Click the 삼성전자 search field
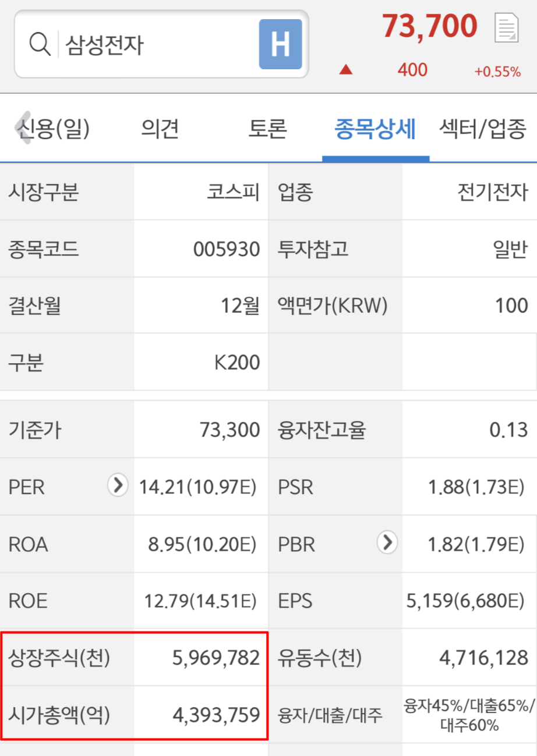Image resolution: width=537 pixels, height=756 pixels. coord(161,44)
